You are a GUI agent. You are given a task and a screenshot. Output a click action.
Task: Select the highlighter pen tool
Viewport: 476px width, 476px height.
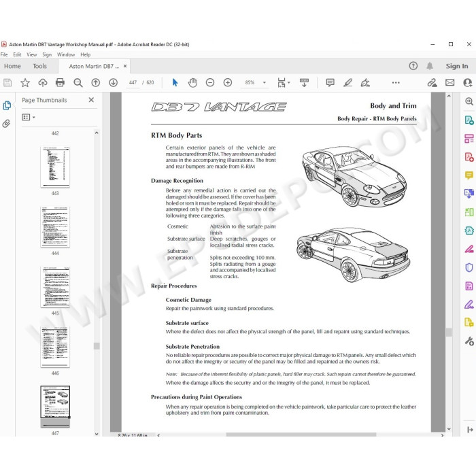[x=347, y=82]
